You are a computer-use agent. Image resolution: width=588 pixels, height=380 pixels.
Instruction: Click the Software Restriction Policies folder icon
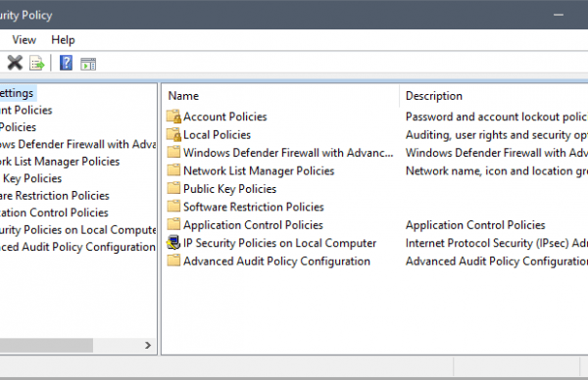173,206
